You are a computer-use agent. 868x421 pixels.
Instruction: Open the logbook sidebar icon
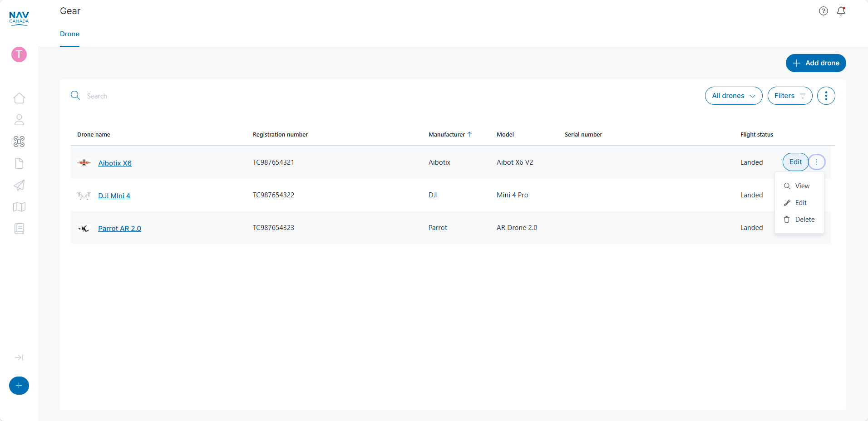pos(19,229)
